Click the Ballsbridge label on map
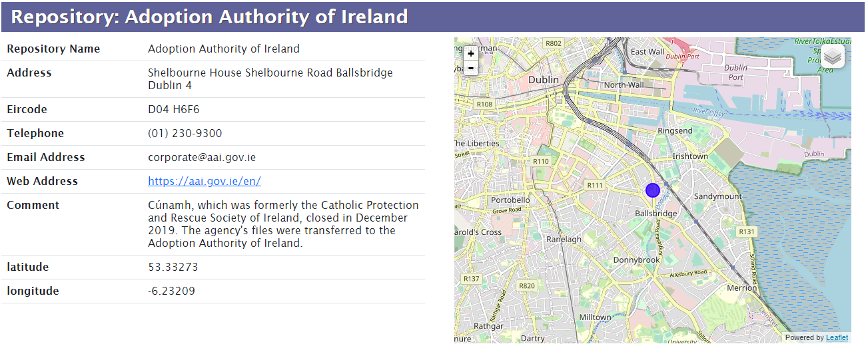Screen dimensions: 868x352 coord(656,214)
